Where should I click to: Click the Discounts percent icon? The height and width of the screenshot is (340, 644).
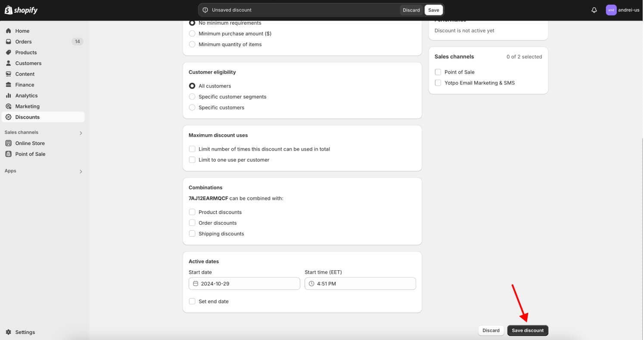point(8,117)
